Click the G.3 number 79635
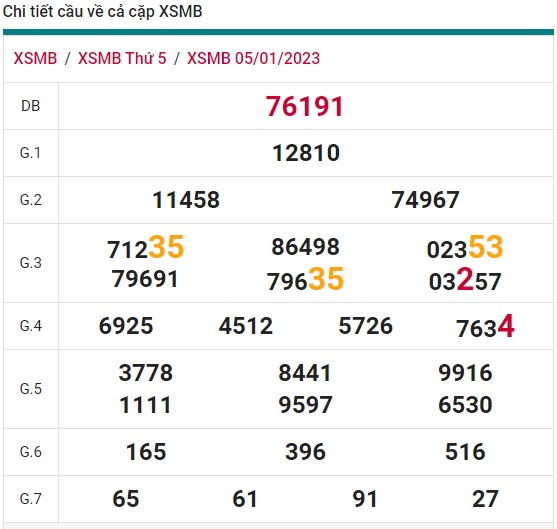 coord(305,279)
